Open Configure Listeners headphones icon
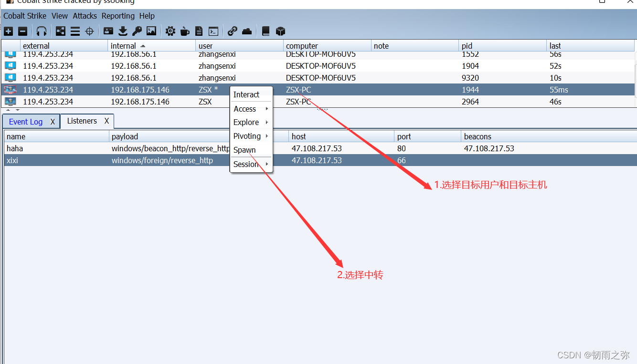The height and width of the screenshot is (364, 637). 42,31
